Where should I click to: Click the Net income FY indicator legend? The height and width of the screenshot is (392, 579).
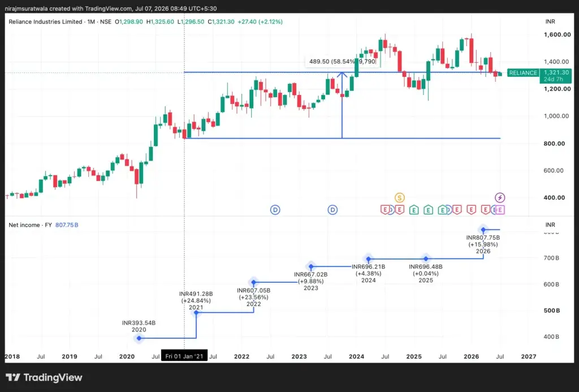31,225
